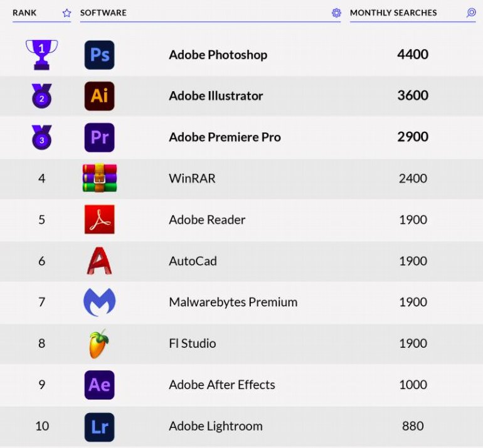Click the Malwarebytes Premium name text
This screenshot has width=483, height=448.
tap(233, 302)
